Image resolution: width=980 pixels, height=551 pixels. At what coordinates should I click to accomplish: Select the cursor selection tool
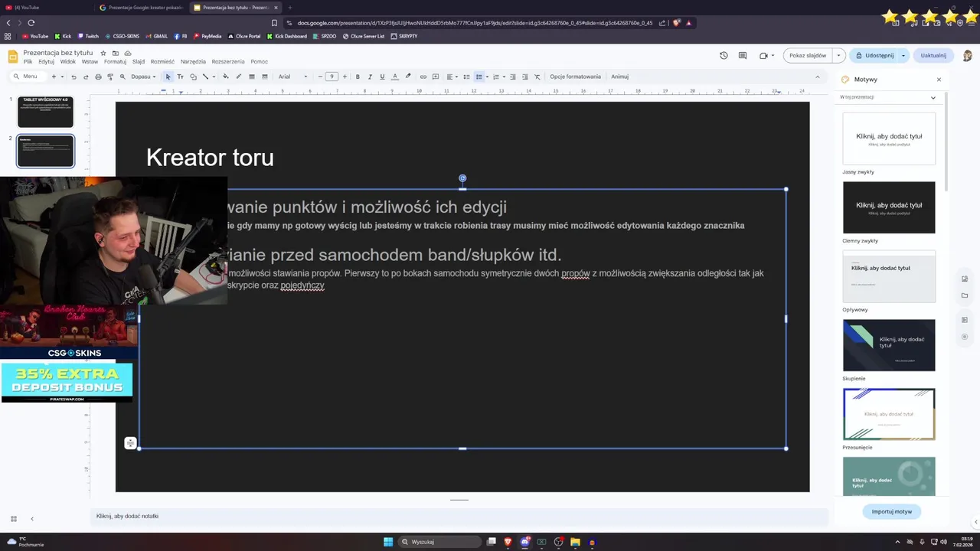pos(168,77)
